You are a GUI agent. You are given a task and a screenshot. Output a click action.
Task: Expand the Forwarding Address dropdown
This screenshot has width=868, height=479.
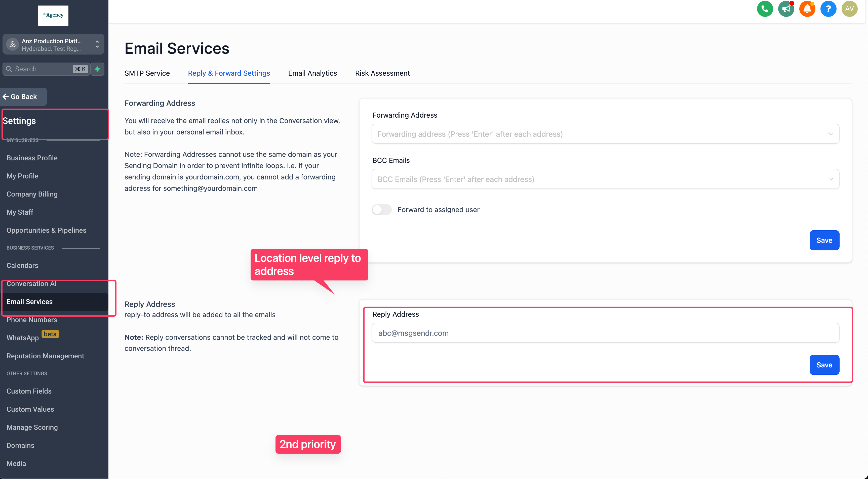[830, 134]
